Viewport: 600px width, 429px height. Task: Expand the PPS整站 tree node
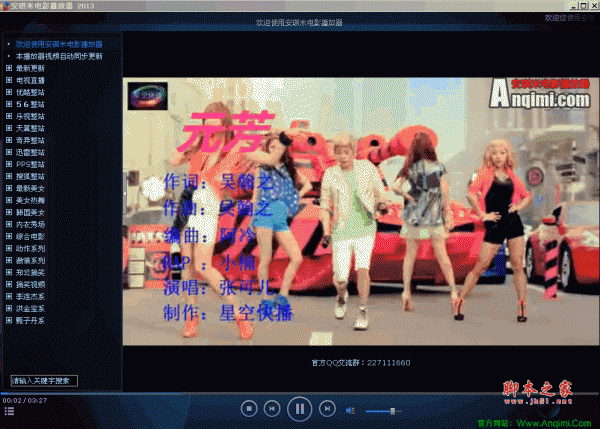[x=9, y=164]
